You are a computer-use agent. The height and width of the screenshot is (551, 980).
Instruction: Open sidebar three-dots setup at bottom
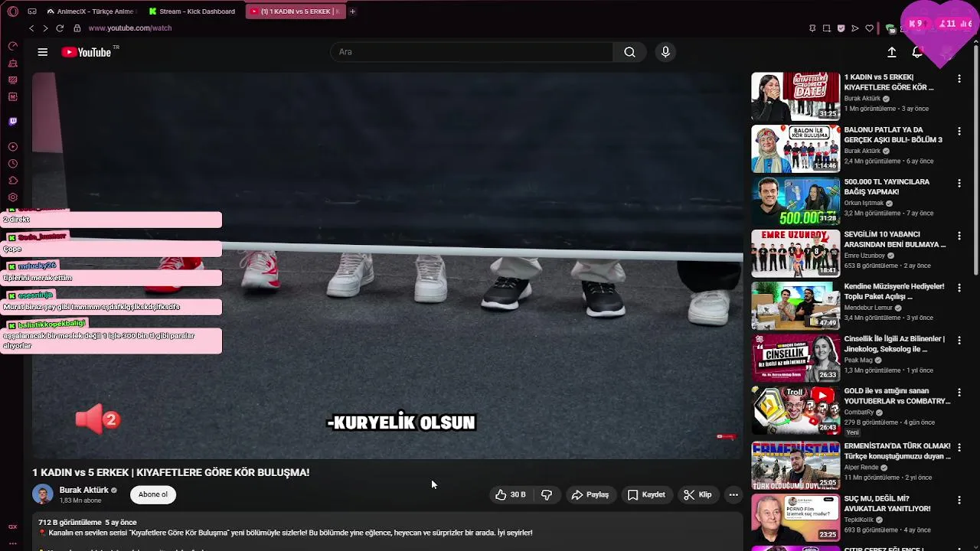13,543
